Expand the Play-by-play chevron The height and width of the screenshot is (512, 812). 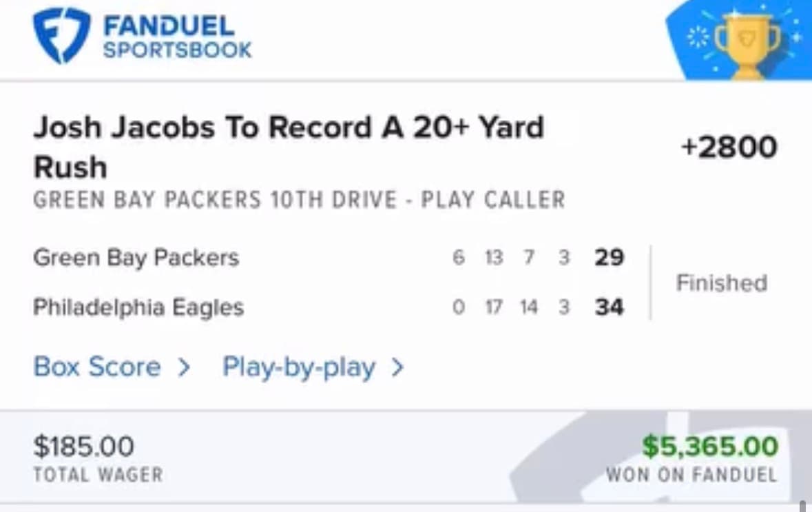click(397, 367)
